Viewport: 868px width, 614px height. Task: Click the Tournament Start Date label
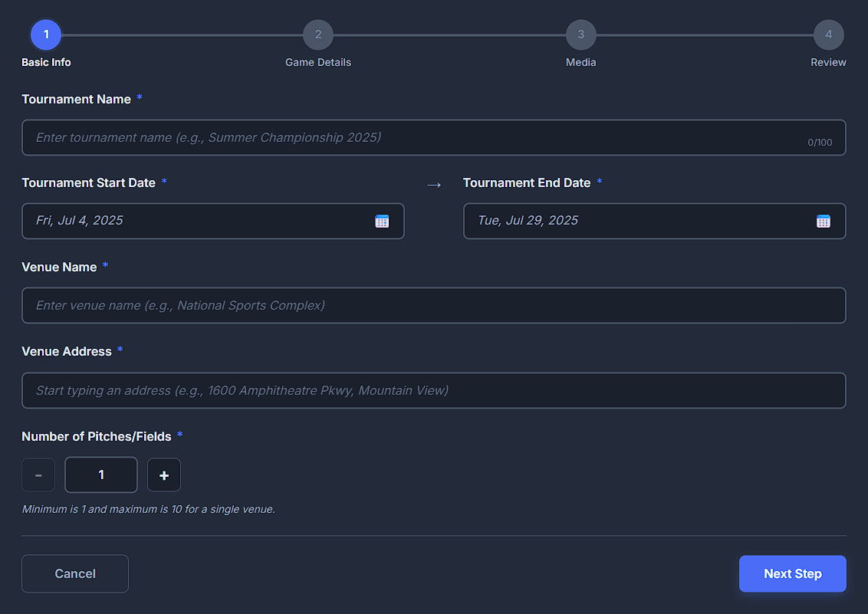(89, 182)
